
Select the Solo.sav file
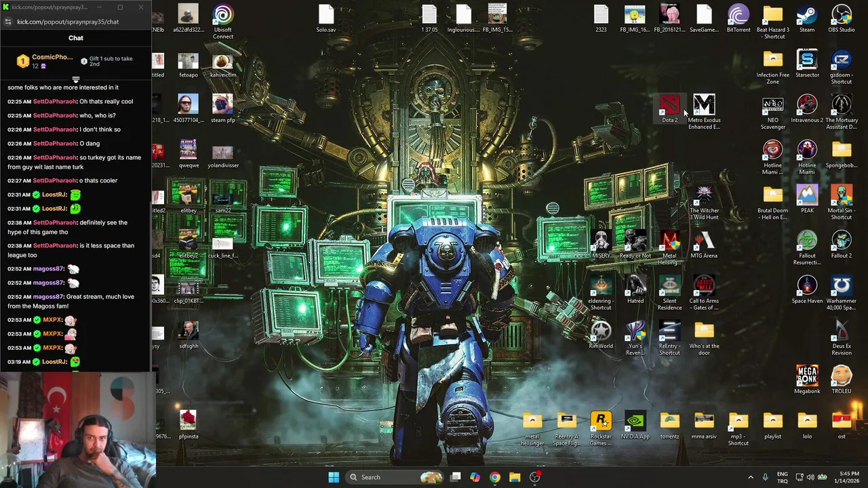tap(326, 19)
